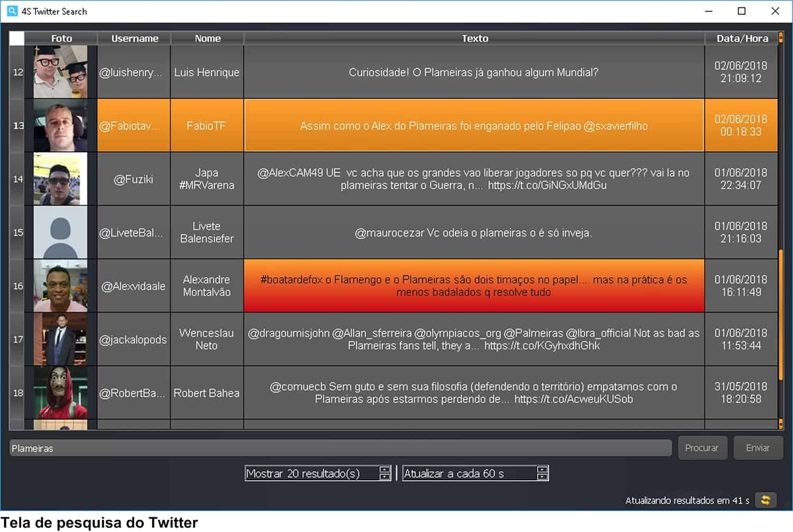The image size is (793, 532).
Task: Sort by the Data/Hora column header
Action: (742, 38)
